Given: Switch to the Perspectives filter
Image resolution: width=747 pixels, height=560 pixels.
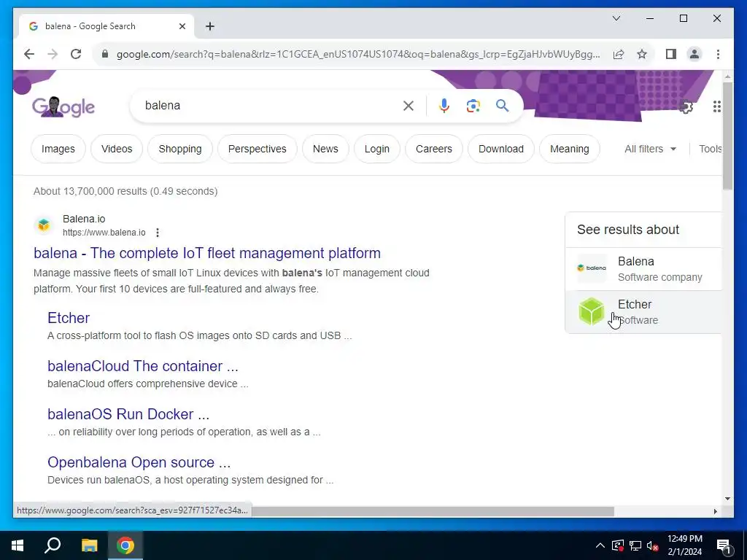Looking at the screenshot, I should click(x=258, y=149).
